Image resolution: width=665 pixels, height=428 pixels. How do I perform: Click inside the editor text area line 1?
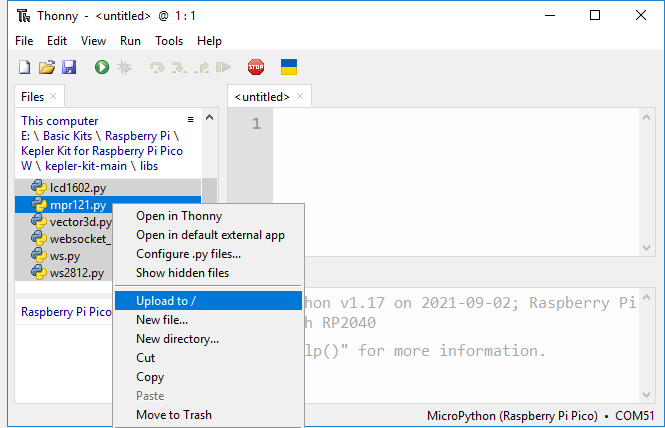[456, 124]
